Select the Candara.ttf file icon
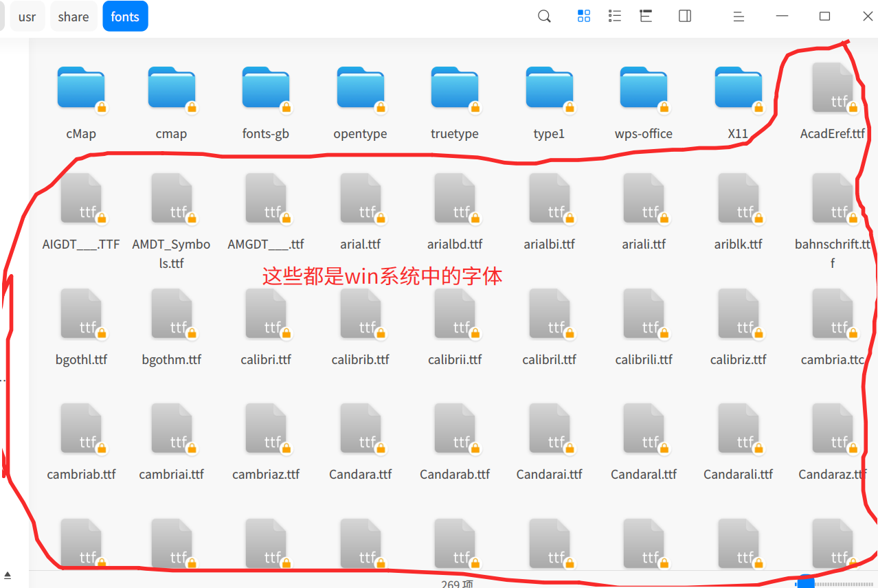Image resolution: width=878 pixels, height=588 pixels. pos(360,429)
